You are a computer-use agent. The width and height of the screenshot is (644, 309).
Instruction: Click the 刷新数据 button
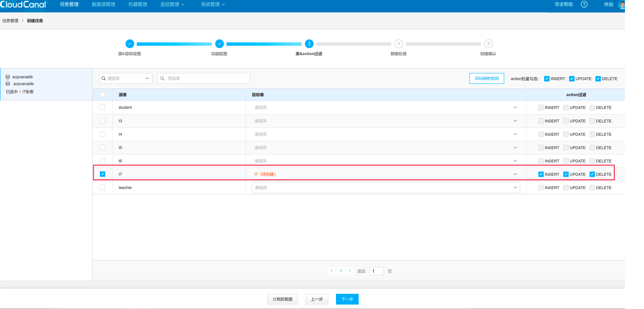point(283,299)
